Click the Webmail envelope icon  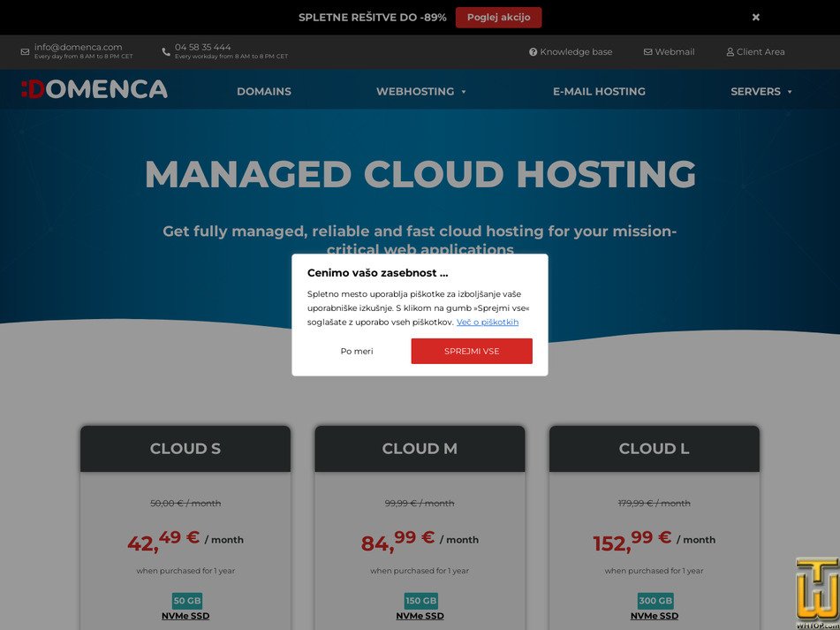point(647,52)
